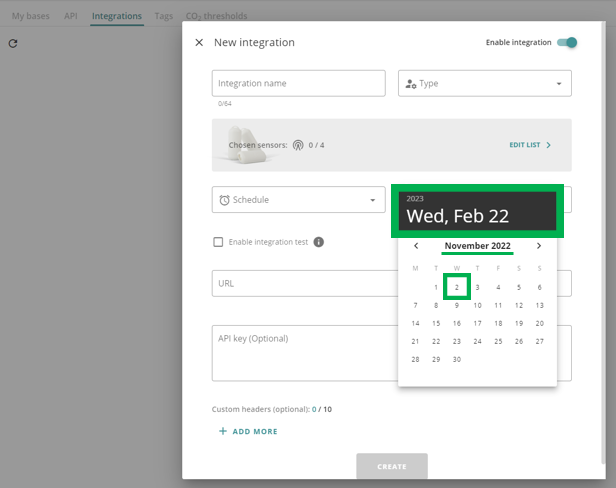616x488 pixels.
Task: Click the EDIT LIST link
Action: click(x=524, y=145)
